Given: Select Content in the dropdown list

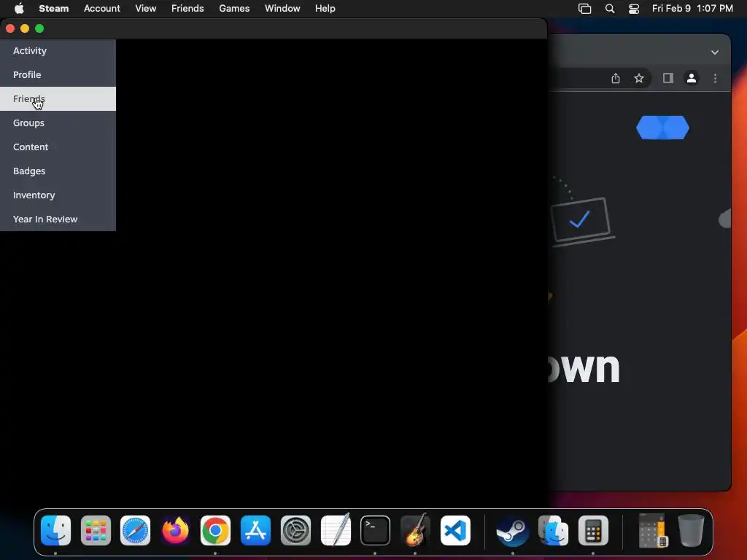Looking at the screenshot, I should [58, 147].
